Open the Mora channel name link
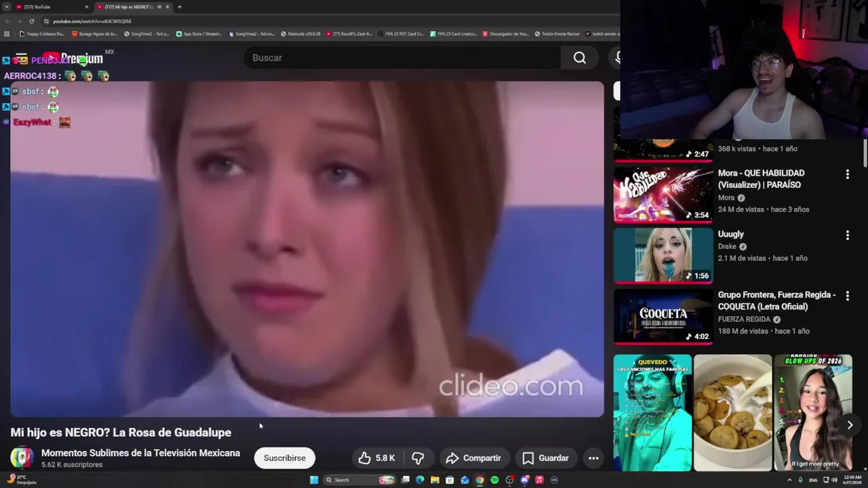This screenshot has width=868, height=488. (x=726, y=198)
